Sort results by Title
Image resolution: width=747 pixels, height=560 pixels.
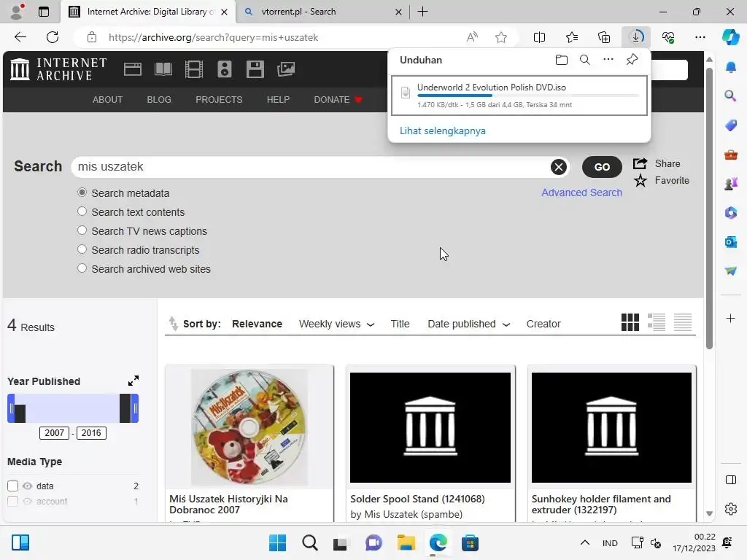pyautogui.click(x=400, y=324)
